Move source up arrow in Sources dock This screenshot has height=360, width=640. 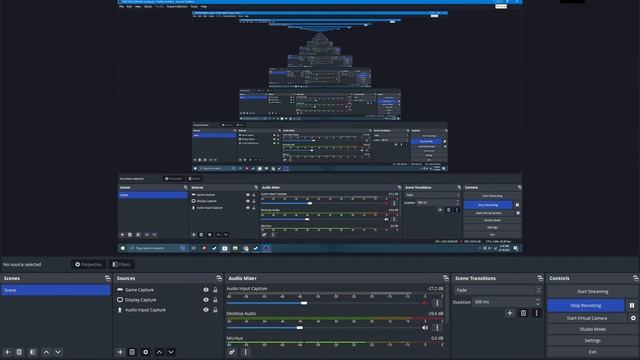pos(159,352)
